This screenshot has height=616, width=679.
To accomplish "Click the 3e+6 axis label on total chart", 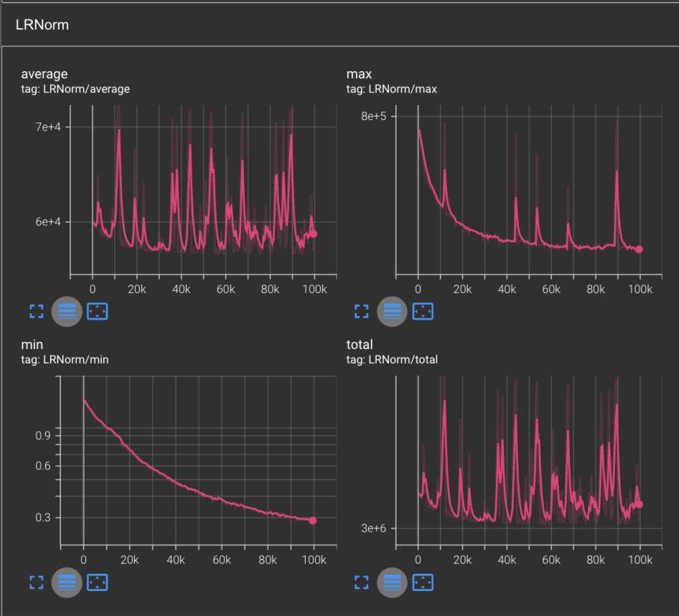I will (x=374, y=528).
